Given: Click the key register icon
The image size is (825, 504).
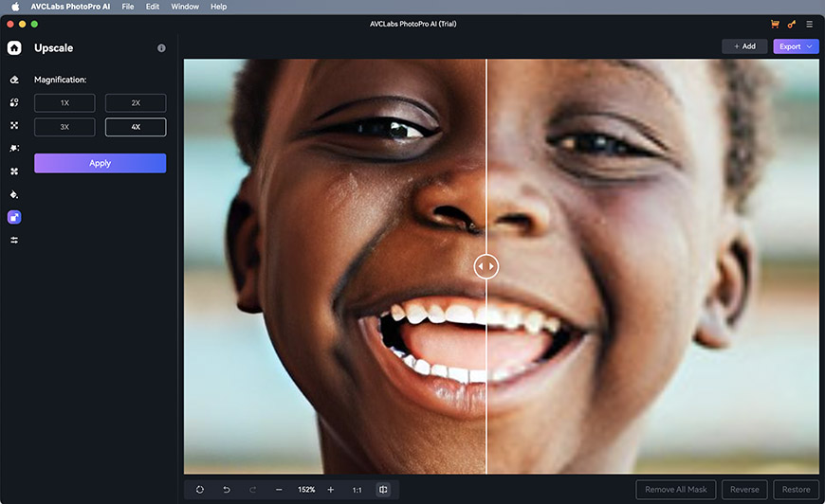Looking at the screenshot, I should (x=792, y=23).
